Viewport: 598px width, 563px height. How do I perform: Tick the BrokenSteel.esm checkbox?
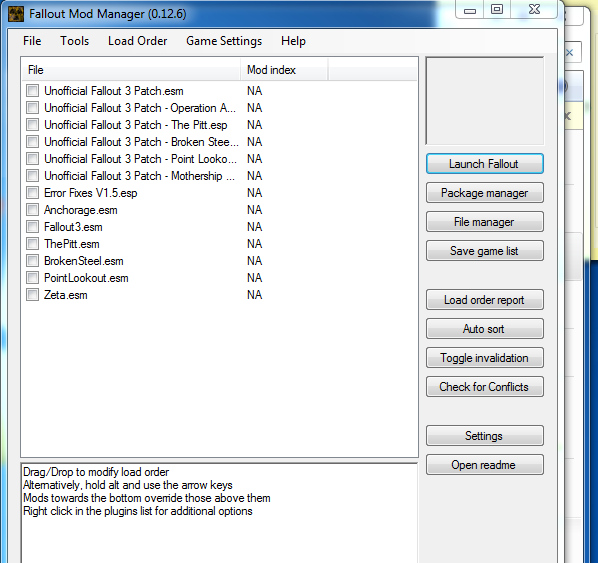tap(32, 261)
